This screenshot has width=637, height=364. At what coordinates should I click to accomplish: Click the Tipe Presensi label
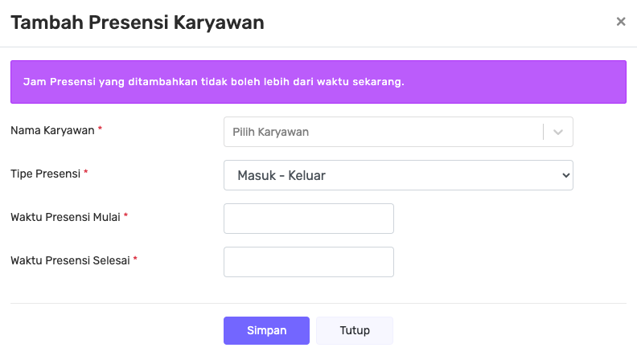coord(46,173)
